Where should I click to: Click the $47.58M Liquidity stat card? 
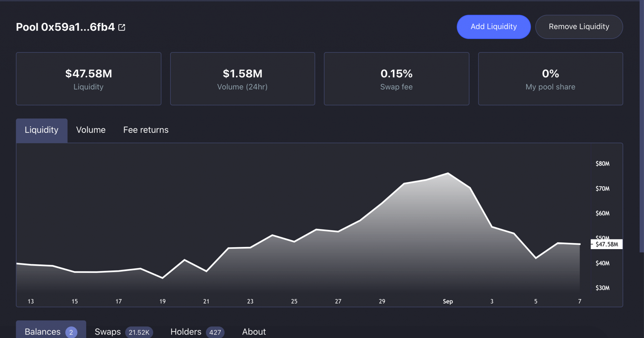[88, 79]
